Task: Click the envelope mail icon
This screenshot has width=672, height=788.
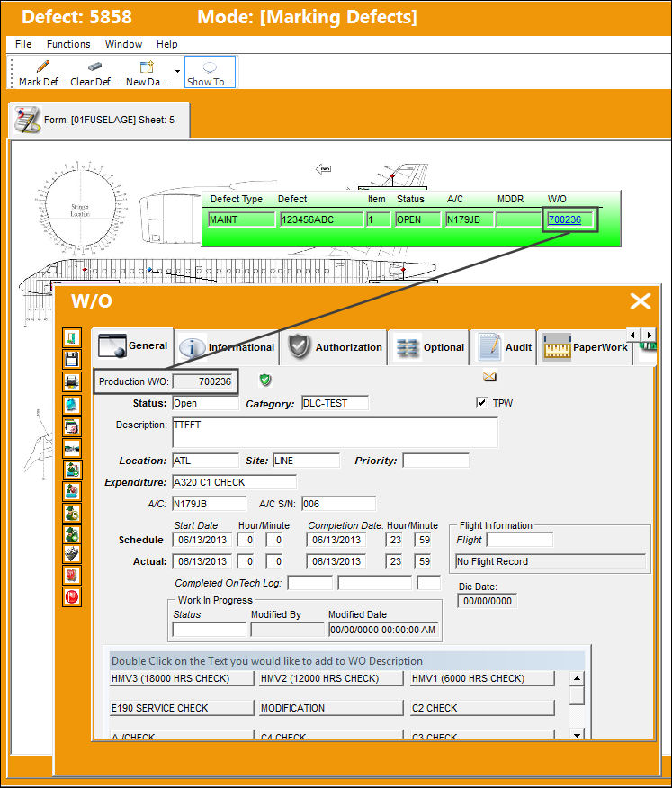Action: 489,376
